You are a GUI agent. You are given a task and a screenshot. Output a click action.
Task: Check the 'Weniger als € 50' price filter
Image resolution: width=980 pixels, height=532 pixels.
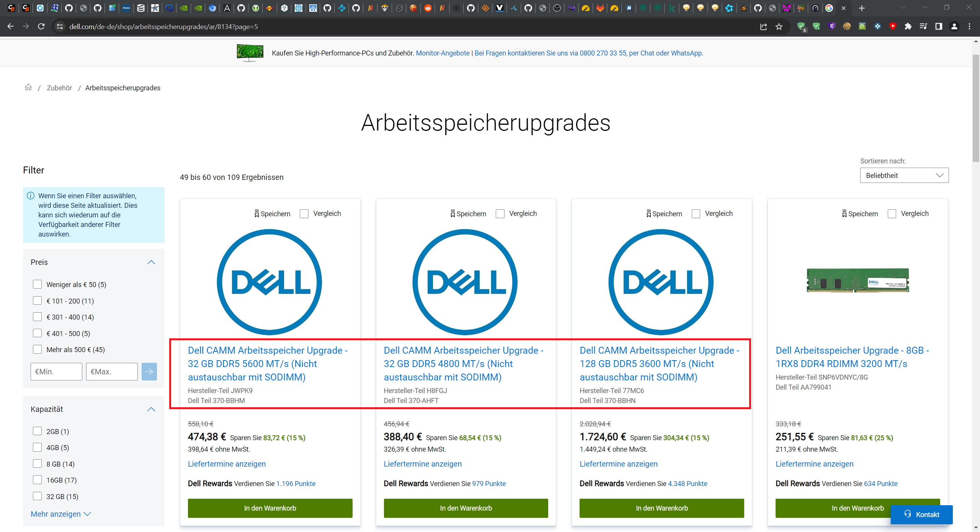click(x=37, y=284)
